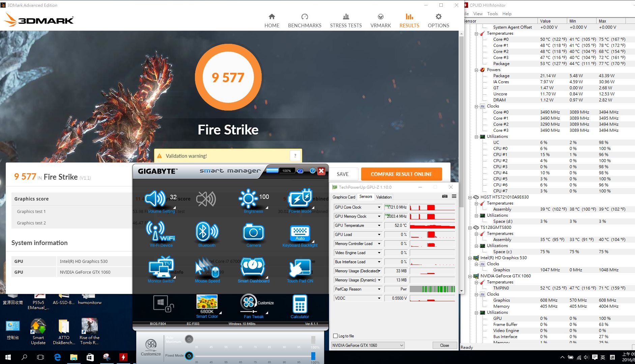Image resolution: width=635 pixels, height=364 pixels.
Task: Open Windows Start menu
Action: (8, 357)
